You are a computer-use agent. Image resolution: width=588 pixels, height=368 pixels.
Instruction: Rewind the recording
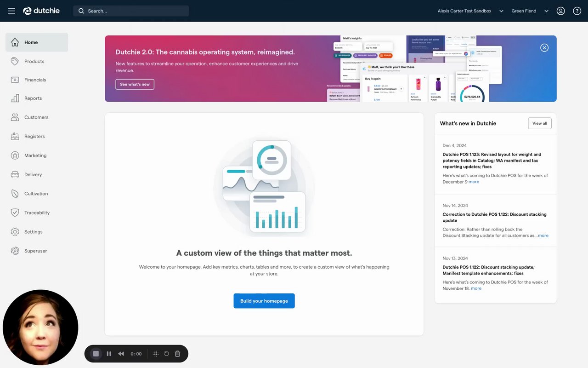[x=121, y=354]
